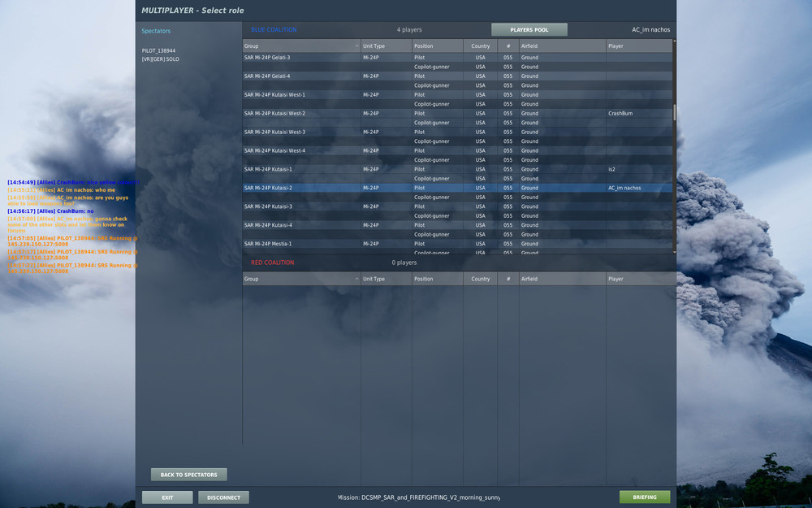Join Copilot-gunner slot under Kutaisi-1
The width and height of the screenshot is (812, 508).
(457, 179)
